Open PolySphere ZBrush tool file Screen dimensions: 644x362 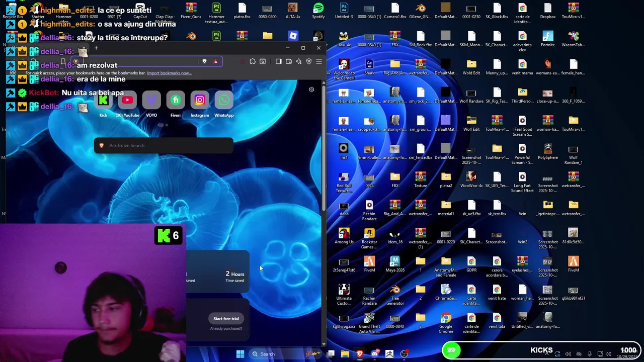pyautogui.click(x=548, y=152)
